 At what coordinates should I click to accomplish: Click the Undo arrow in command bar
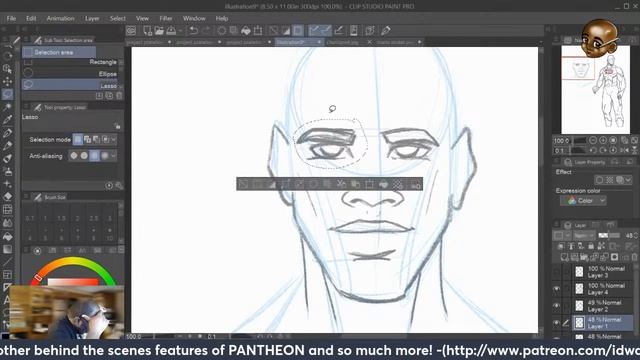pos(194,31)
